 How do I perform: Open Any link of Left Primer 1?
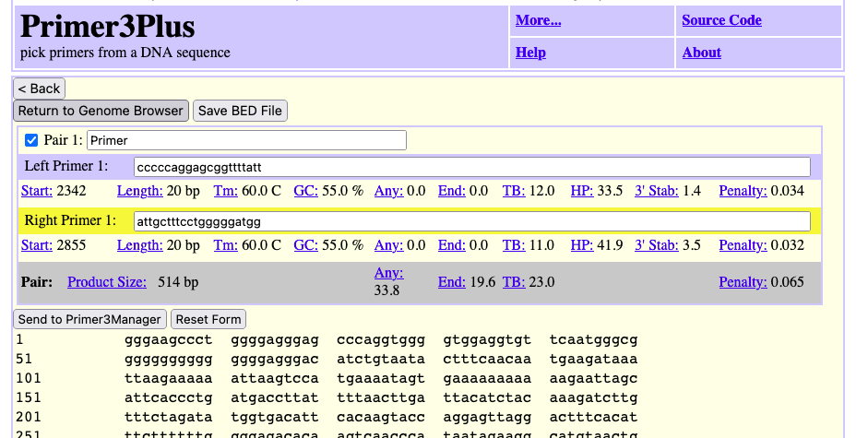(388, 191)
